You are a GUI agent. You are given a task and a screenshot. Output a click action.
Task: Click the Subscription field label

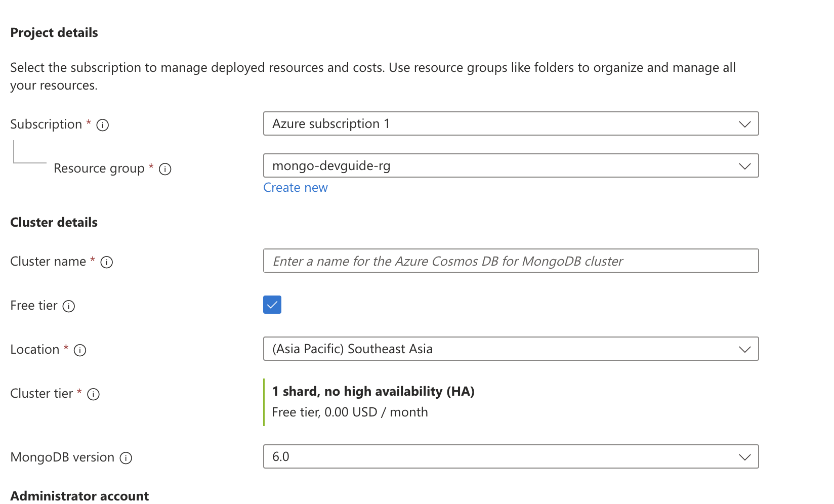[46, 124]
